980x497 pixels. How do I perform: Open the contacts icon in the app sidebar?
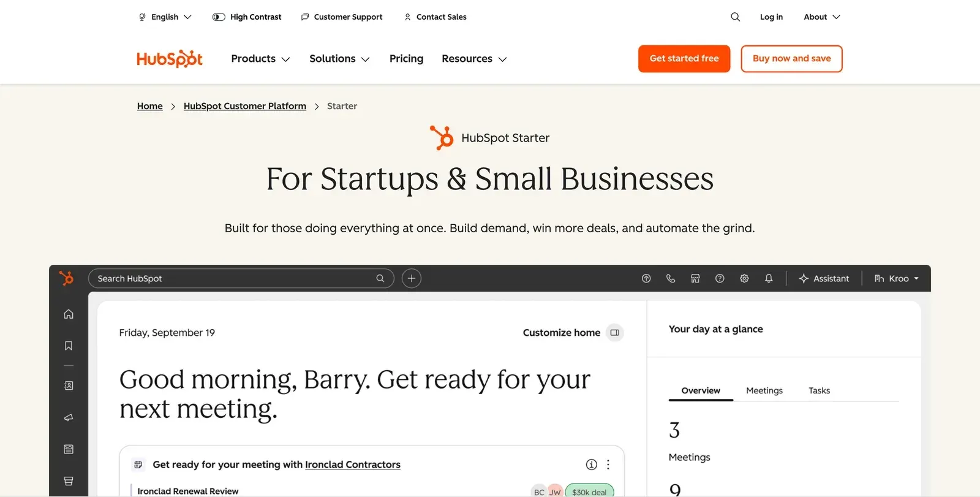click(x=69, y=385)
